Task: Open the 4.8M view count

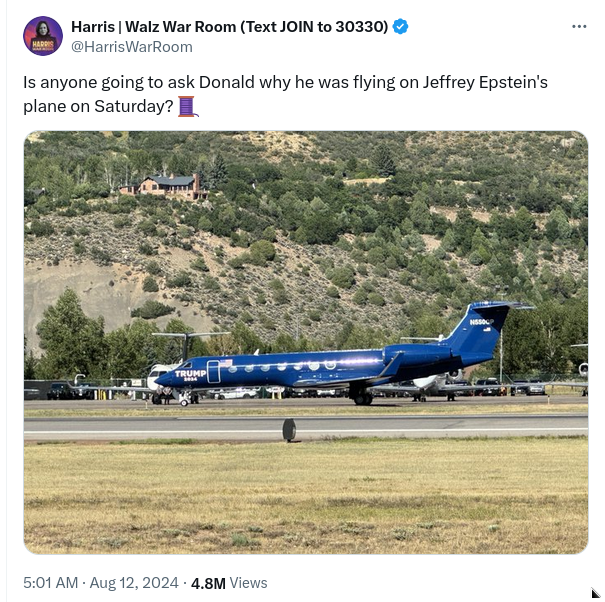Action: (207, 582)
